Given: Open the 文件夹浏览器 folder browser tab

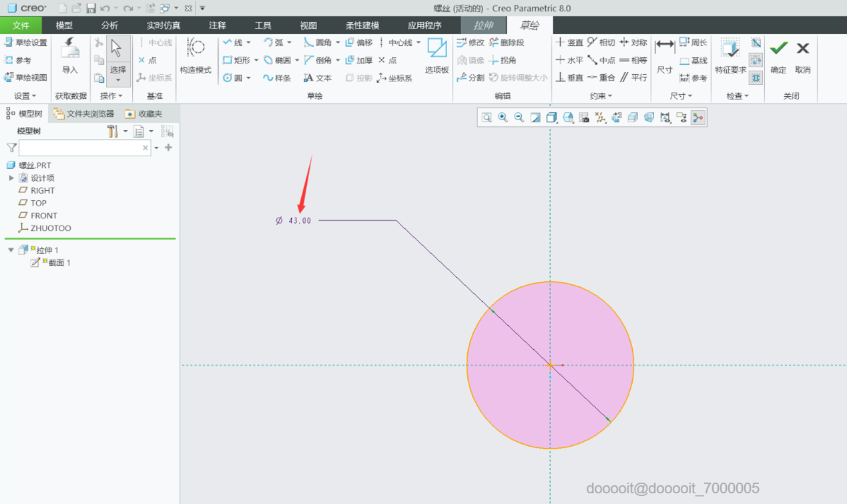Looking at the screenshot, I should click(83, 113).
